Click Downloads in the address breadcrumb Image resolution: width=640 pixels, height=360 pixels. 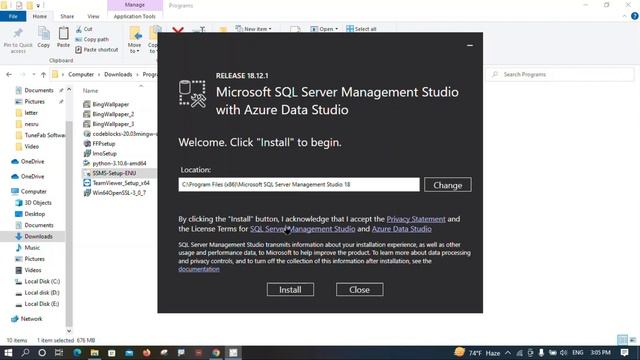(118, 74)
